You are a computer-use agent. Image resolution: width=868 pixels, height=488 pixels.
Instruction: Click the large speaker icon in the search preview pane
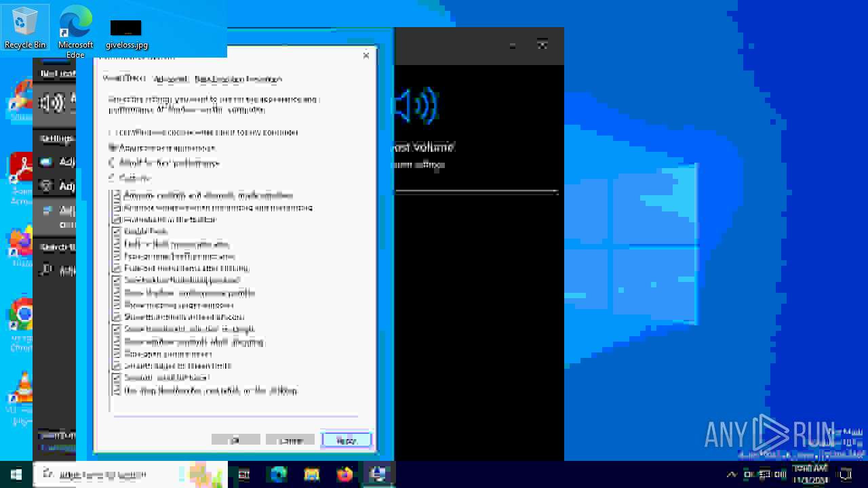(416, 106)
